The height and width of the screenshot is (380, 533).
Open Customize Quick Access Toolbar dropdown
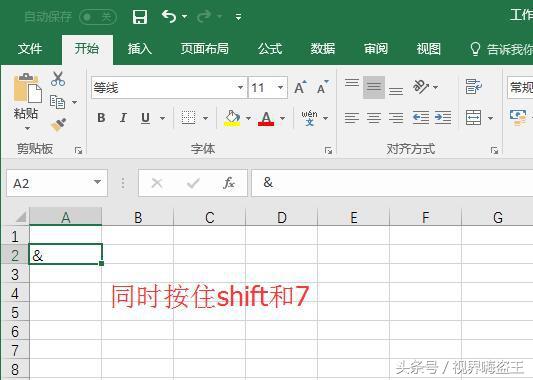(x=239, y=17)
